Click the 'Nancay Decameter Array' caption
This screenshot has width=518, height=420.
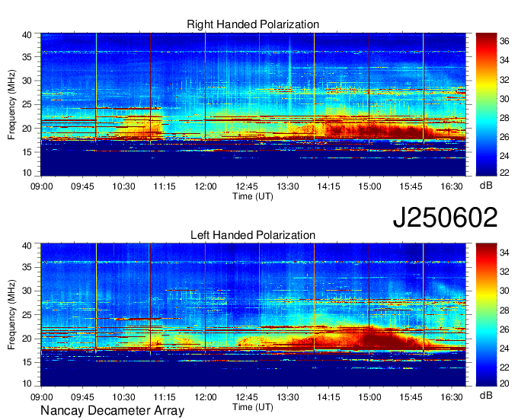click(112, 411)
